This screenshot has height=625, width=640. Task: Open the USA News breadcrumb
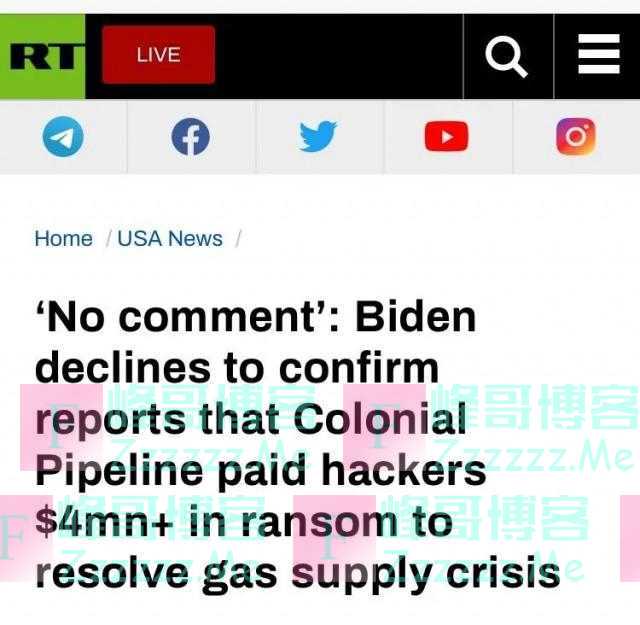[170, 238]
